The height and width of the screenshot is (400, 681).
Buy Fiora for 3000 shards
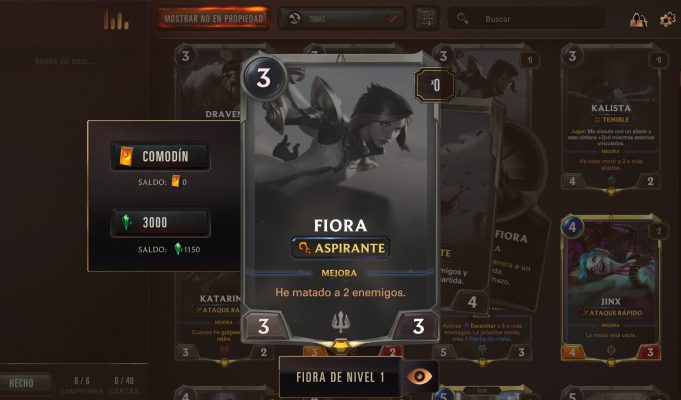click(x=160, y=222)
